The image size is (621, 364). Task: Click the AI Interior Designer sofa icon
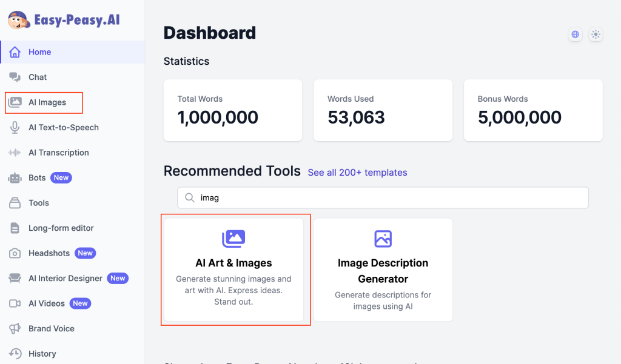pyautogui.click(x=15, y=279)
